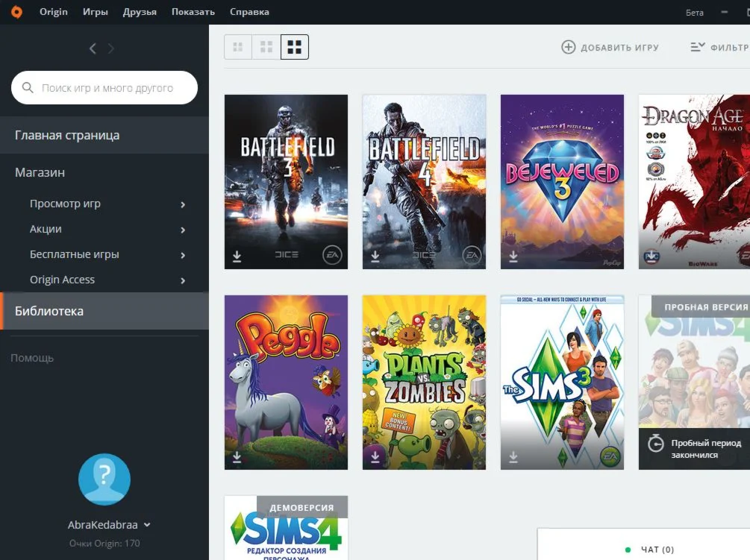The height and width of the screenshot is (560, 750).
Task: Click the Бета label
Action: click(x=695, y=13)
